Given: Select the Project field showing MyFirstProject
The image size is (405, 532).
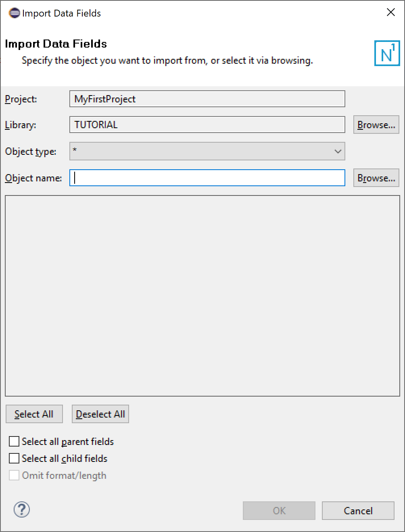Looking at the screenshot, I should (x=207, y=99).
